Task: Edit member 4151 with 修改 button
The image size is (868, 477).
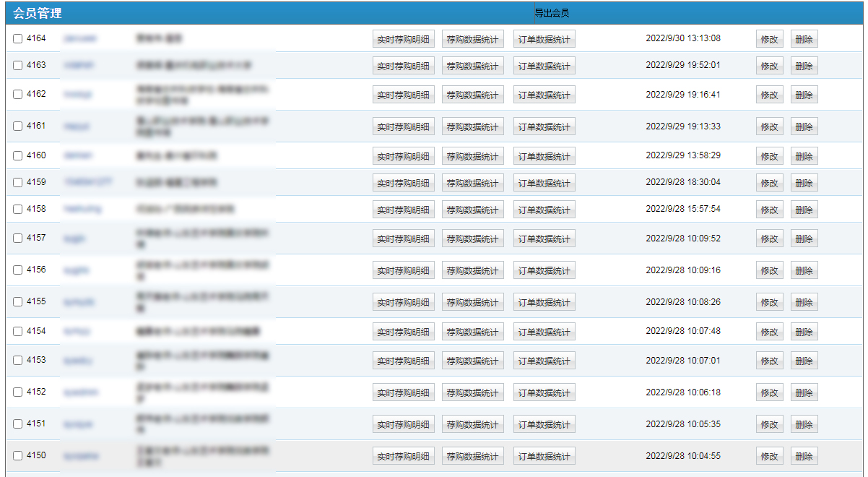Action: 769,425
